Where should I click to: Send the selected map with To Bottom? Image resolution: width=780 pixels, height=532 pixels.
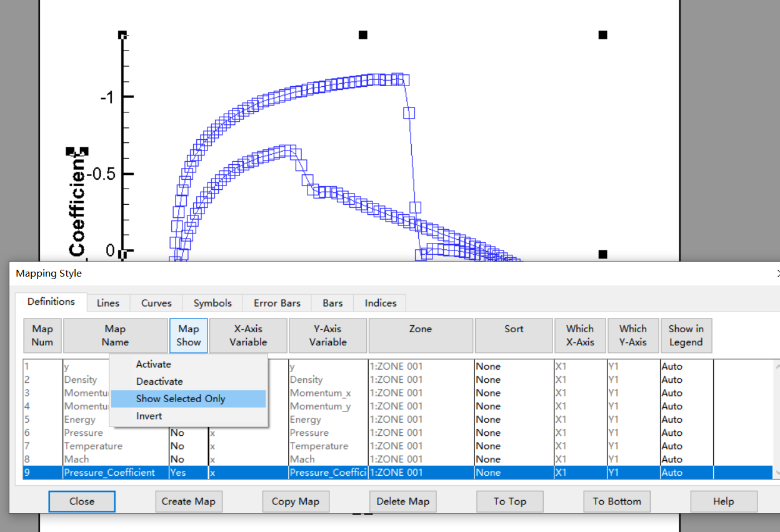click(617, 501)
